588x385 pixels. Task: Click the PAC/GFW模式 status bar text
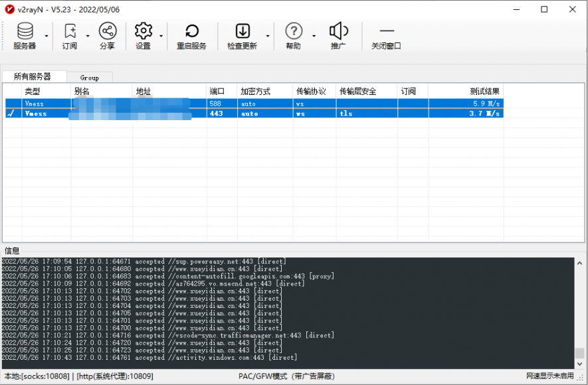286,376
